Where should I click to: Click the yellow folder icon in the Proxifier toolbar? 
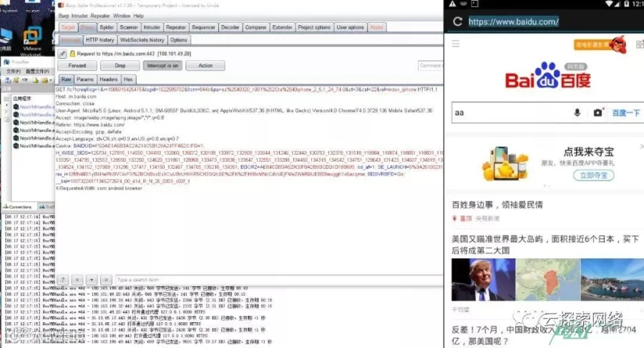click(x=45, y=80)
